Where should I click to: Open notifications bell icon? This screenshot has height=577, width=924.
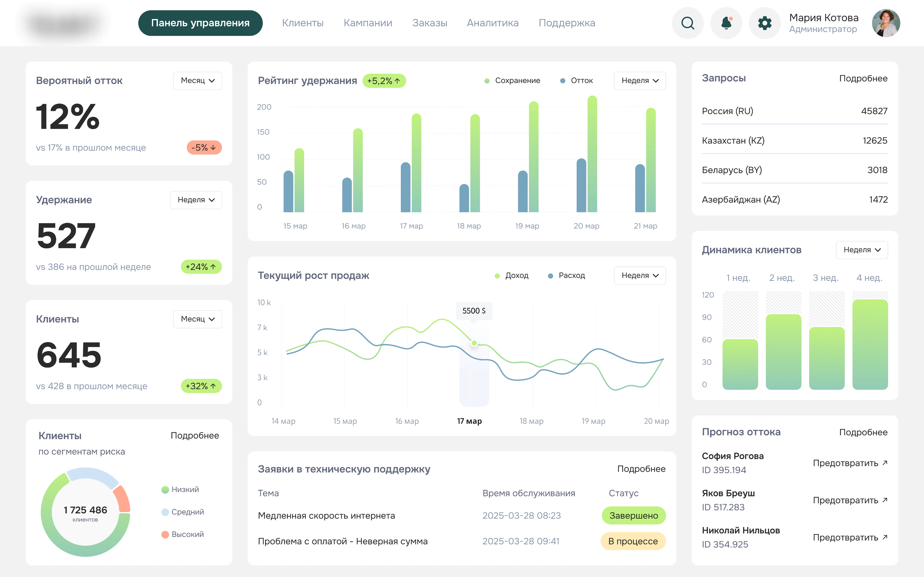726,23
